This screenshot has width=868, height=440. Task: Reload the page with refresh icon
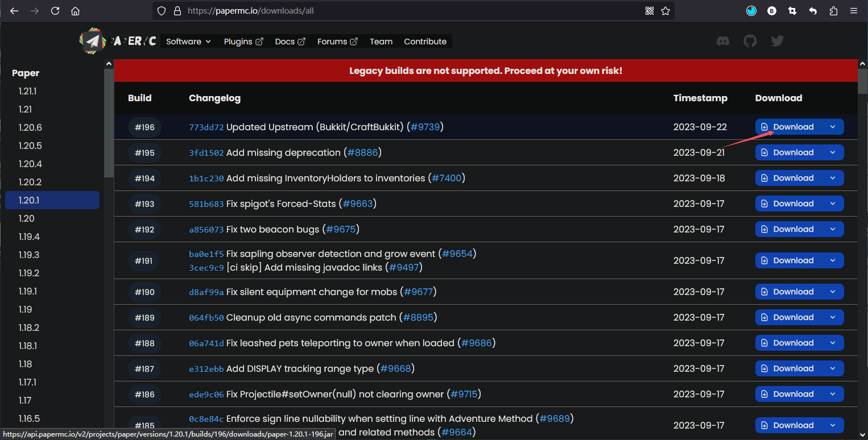click(55, 11)
